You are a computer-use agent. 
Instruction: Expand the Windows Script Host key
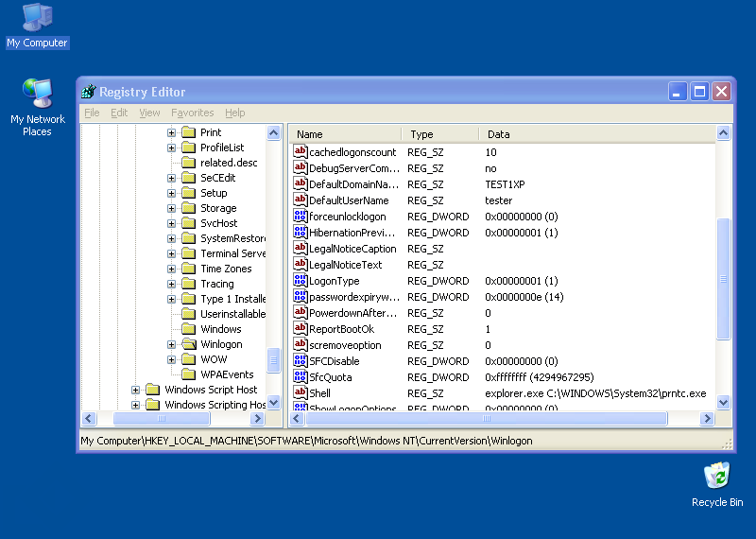[x=136, y=390]
